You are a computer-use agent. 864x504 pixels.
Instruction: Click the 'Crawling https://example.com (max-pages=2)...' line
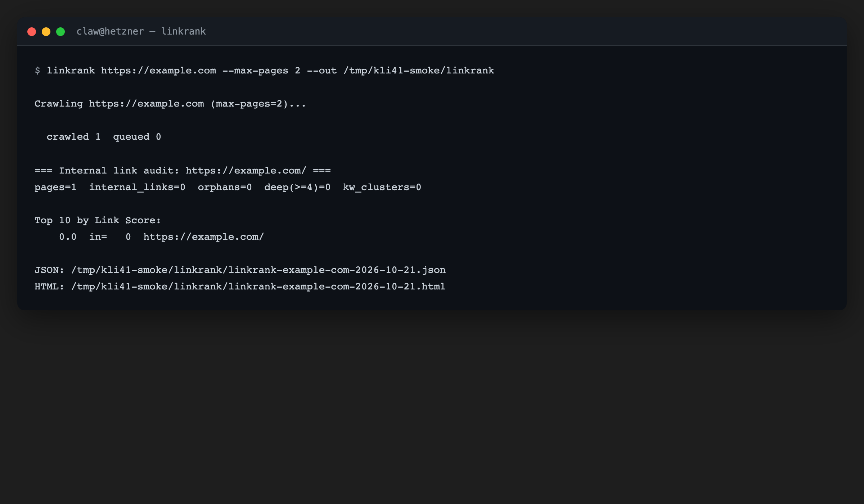coord(170,104)
